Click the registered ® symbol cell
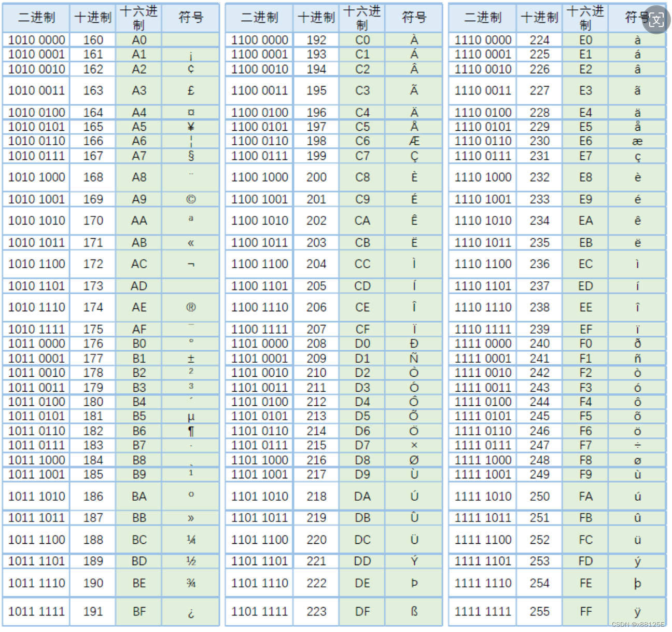Image resolution: width=672 pixels, height=632 pixels. click(191, 308)
